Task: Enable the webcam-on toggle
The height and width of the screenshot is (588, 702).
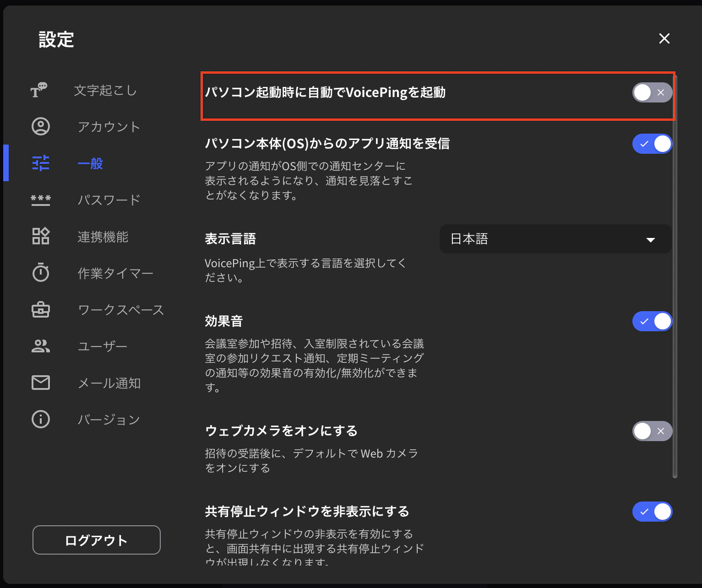Action: pos(652,431)
